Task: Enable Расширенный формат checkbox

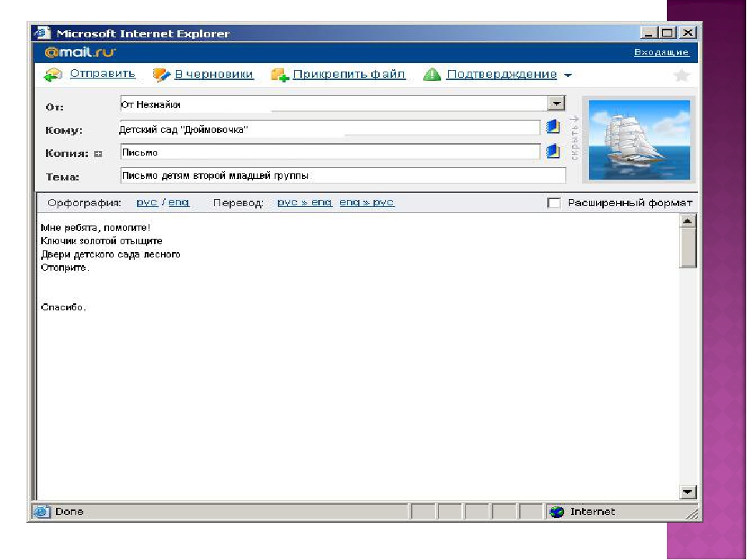Action: coord(553,203)
